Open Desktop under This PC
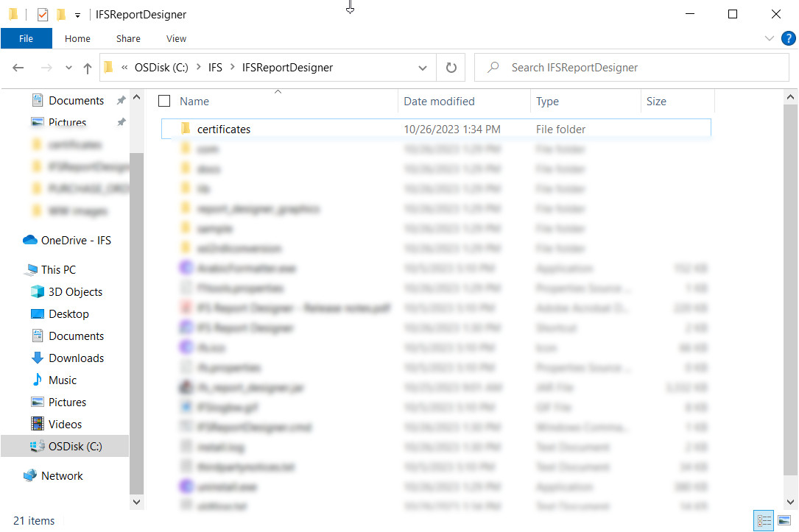Screen dimensions: 799x532 point(68,314)
